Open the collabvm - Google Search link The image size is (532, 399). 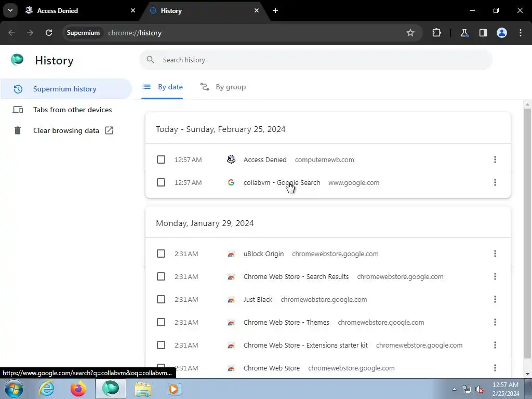[282, 182]
